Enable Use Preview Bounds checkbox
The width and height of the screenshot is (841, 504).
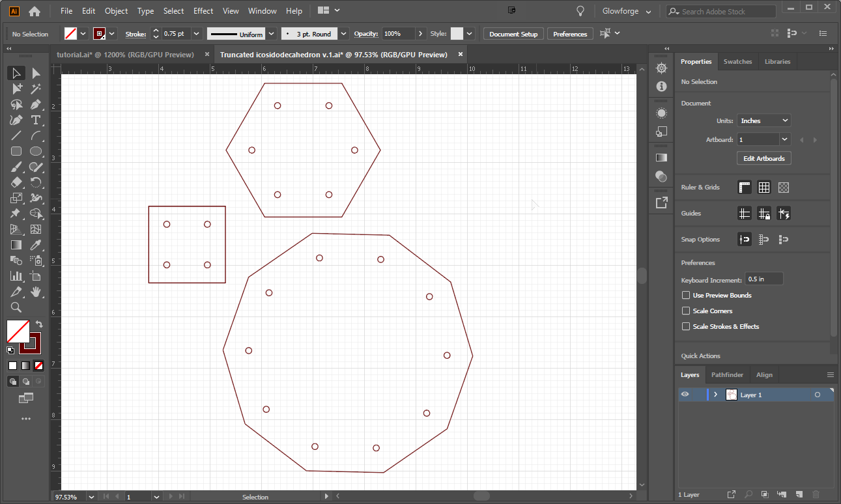click(686, 296)
